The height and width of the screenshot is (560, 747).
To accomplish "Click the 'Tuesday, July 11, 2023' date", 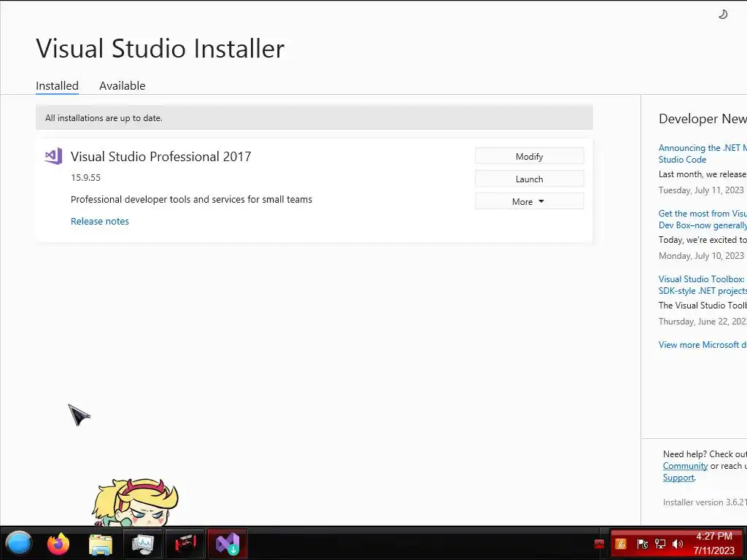I will pyautogui.click(x=701, y=190).
